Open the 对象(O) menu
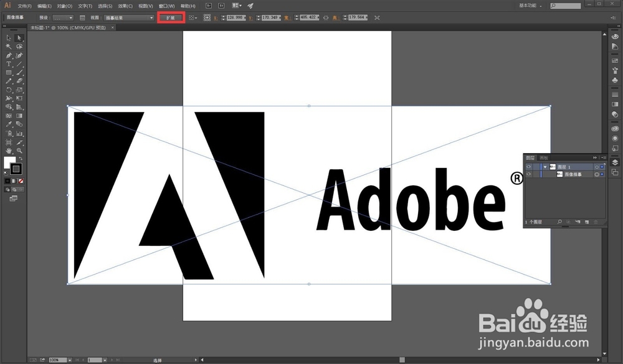 coord(64,6)
